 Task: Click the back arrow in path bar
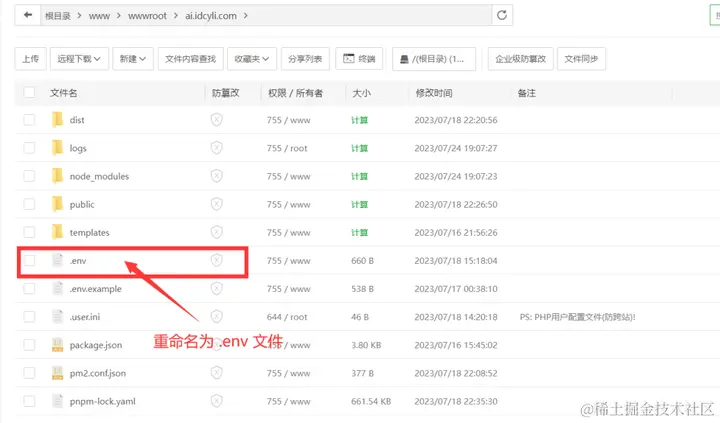pyautogui.click(x=28, y=15)
